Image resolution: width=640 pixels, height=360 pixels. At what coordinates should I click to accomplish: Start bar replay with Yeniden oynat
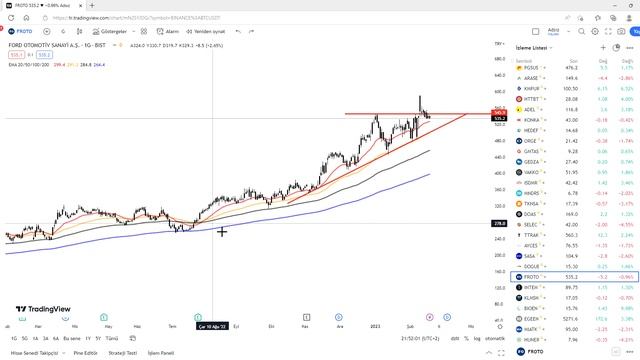[x=206, y=31]
